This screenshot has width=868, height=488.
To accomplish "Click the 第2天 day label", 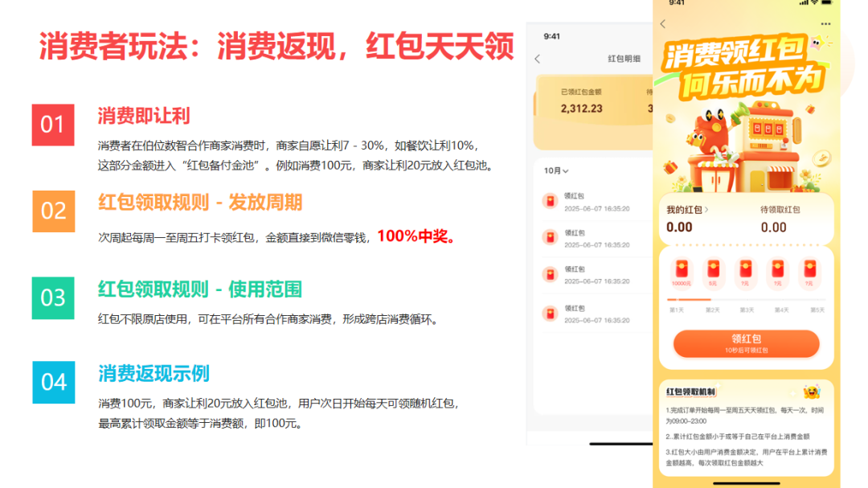I will point(712,310).
